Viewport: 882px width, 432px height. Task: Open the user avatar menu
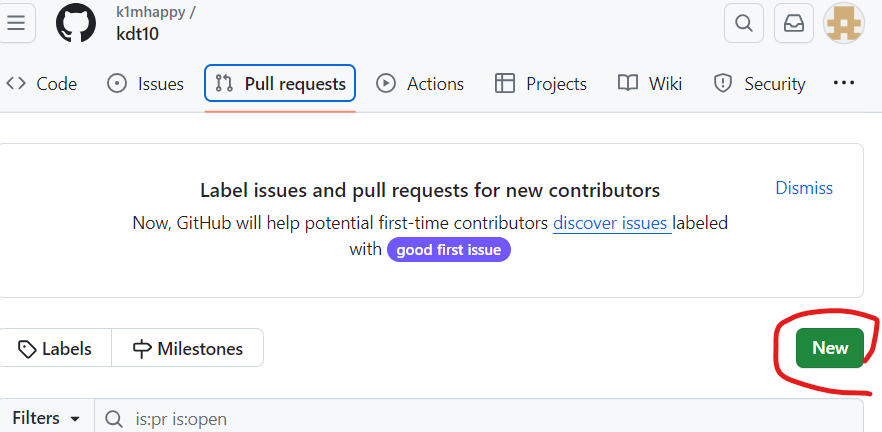844,23
